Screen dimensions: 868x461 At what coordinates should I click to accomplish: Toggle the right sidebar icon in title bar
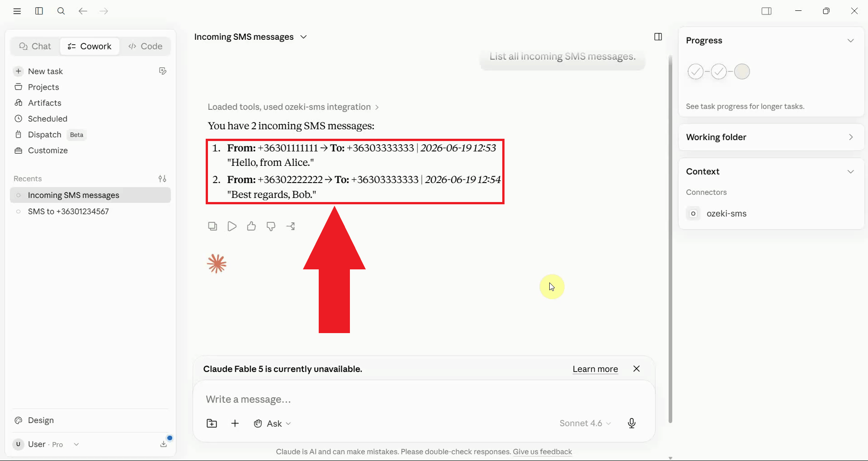pos(766,11)
